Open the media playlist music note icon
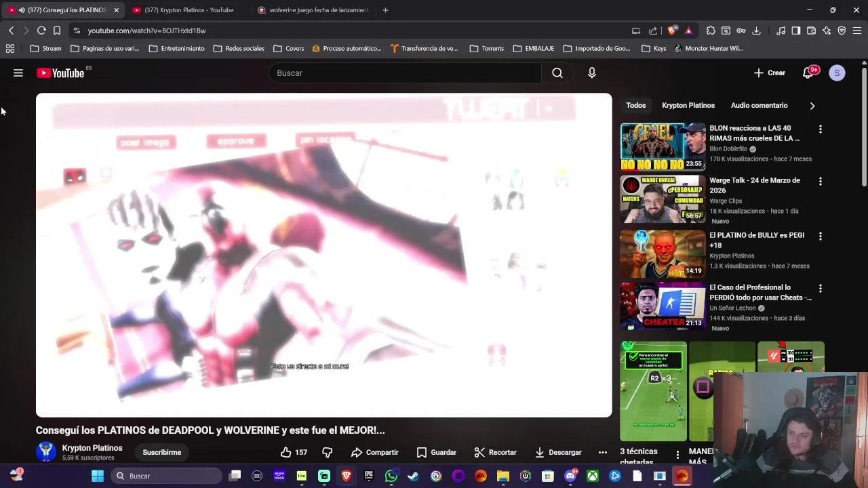The height and width of the screenshot is (488, 868). click(x=781, y=30)
